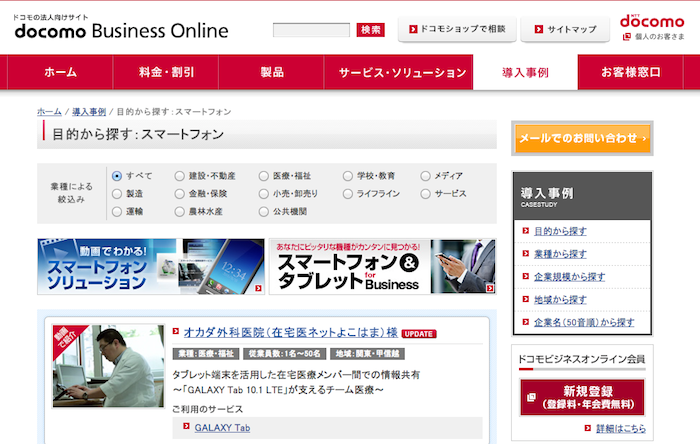
Task: Click the 業種:医療・福祉 tag
Action: (x=206, y=354)
